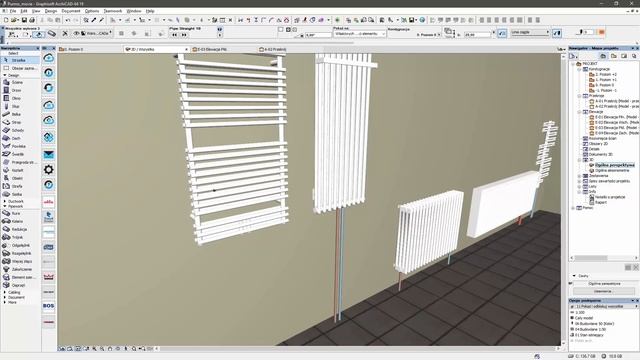Click the blue envelope mail icon

coord(49,155)
